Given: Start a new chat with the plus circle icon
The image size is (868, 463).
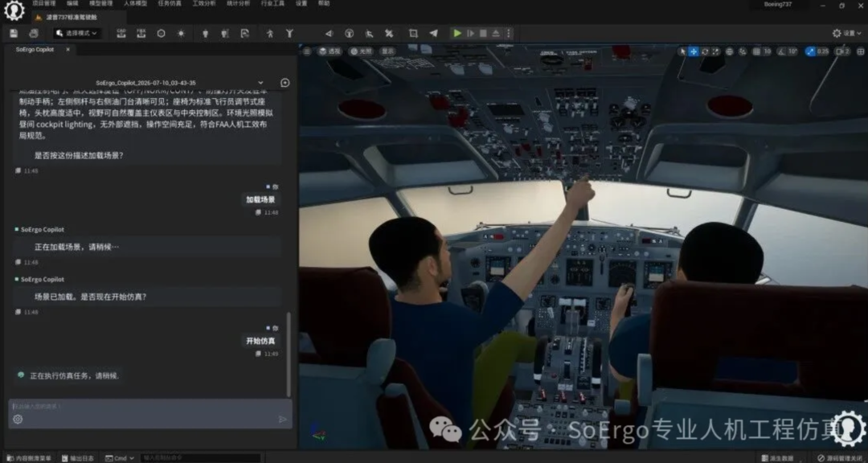Looking at the screenshot, I should pos(285,83).
